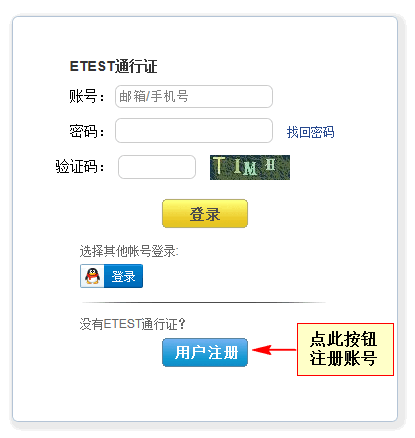Refresh the TIMH captcha image

[250, 167]
